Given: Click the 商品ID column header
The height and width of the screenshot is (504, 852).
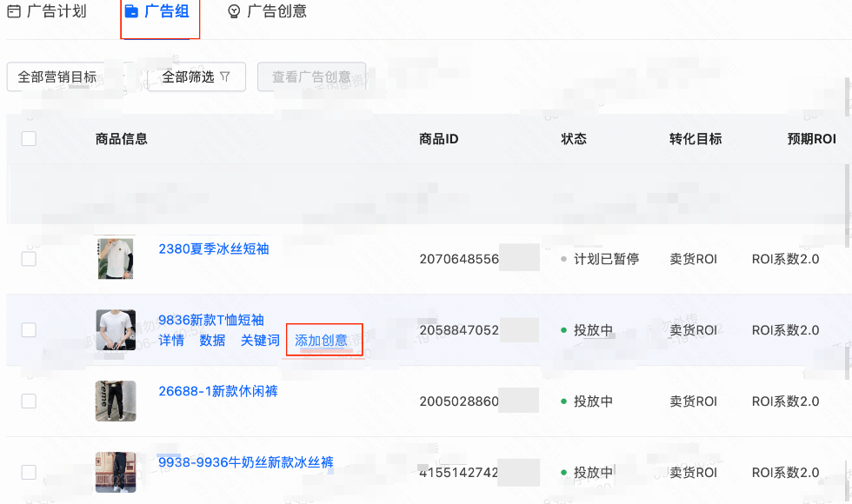Looking at the screenshot, I should coord(438,139).
